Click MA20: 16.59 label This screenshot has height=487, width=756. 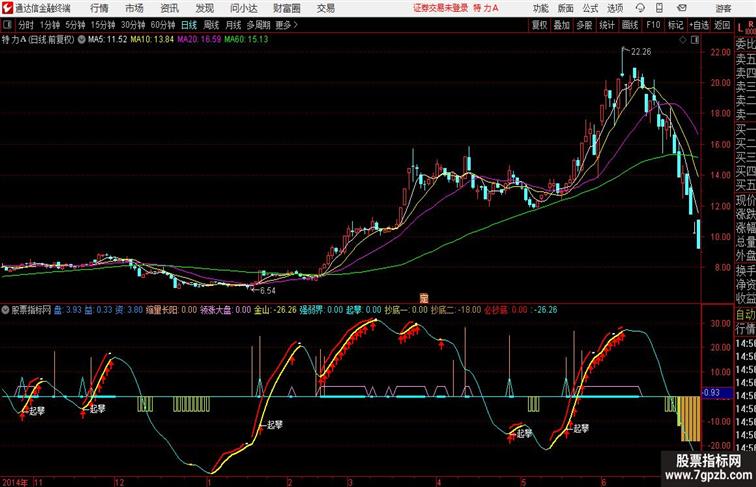point(199,40)
